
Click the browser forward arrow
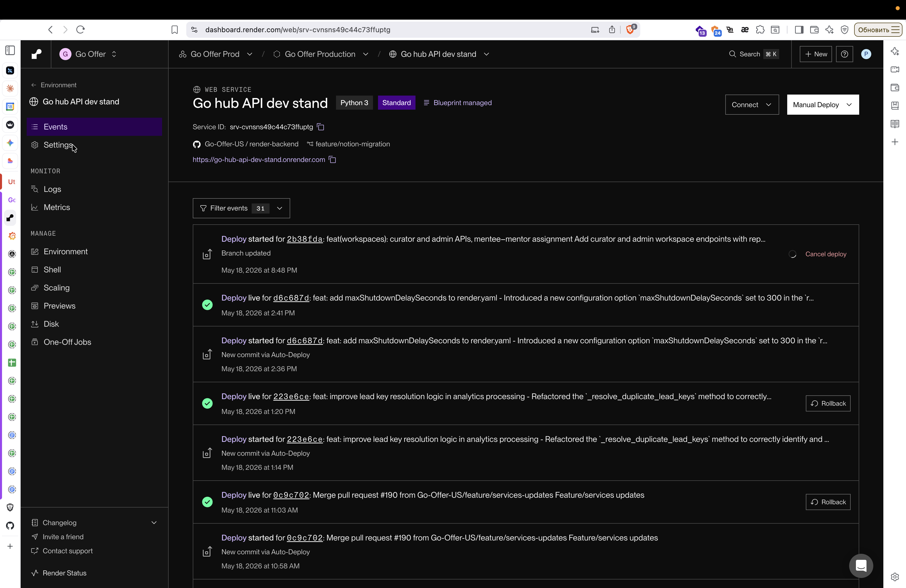click(x=65, y=30)
